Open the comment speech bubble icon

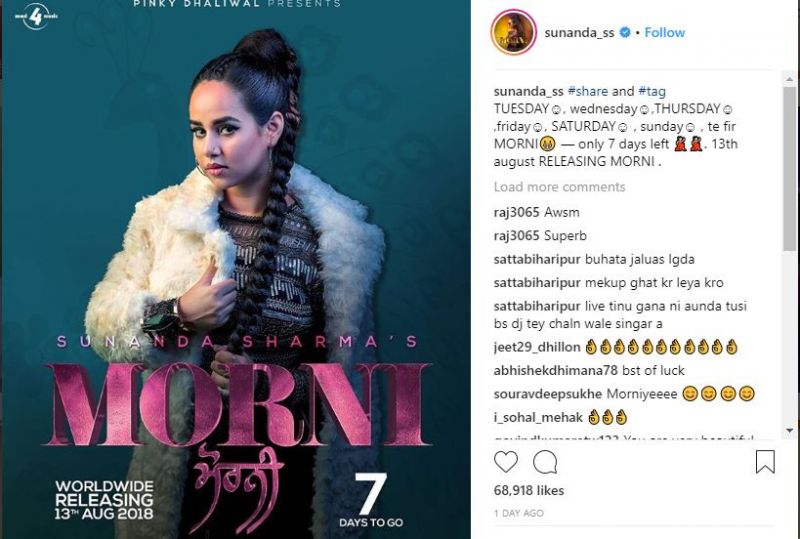pyautogui.click(x=545, y=462)
